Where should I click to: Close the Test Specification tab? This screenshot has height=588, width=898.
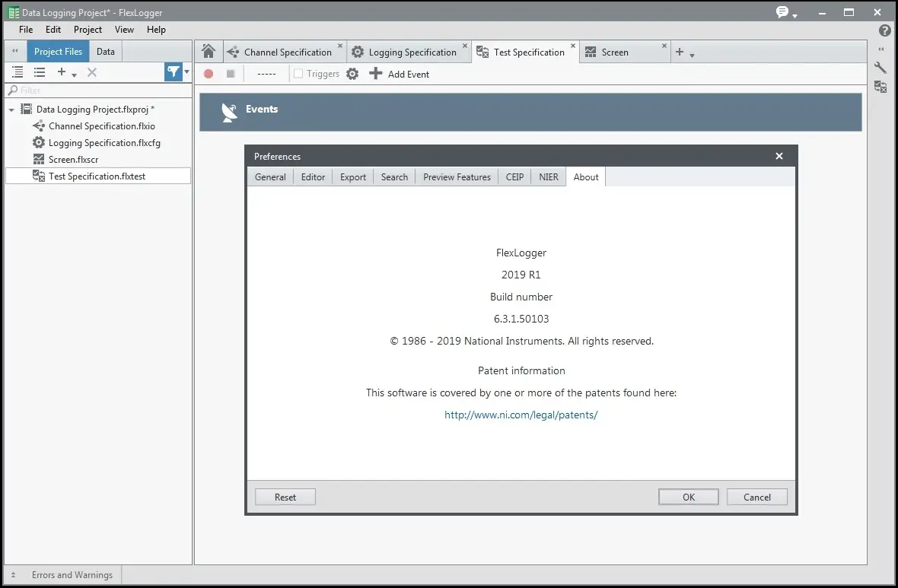pos(573,46)
